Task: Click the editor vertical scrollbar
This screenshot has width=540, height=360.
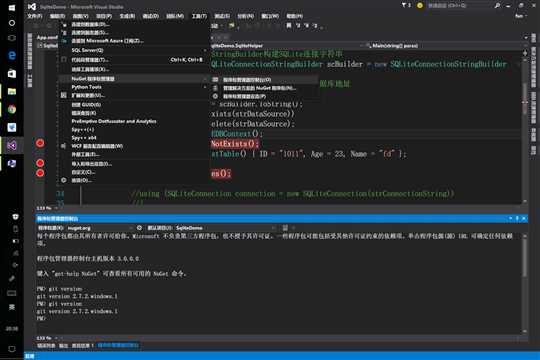Action: point(525,127)
